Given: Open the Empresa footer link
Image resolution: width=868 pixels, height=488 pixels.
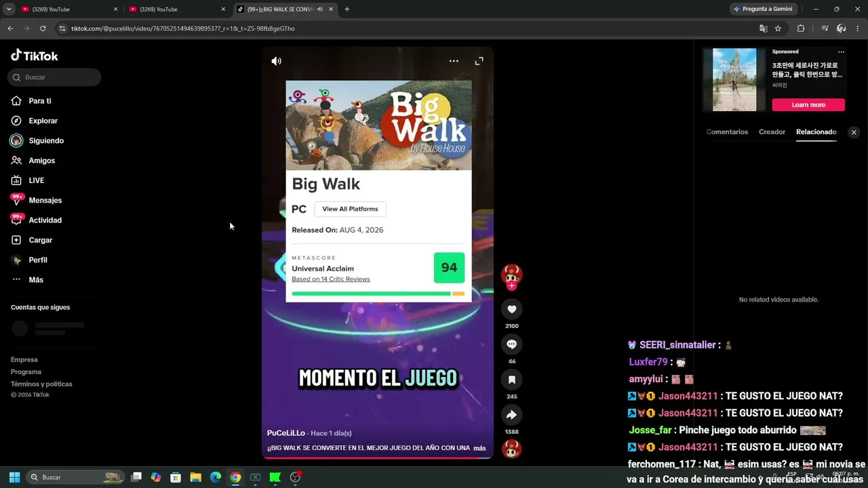Looking at the screenshot, I should tap(24, 360).
